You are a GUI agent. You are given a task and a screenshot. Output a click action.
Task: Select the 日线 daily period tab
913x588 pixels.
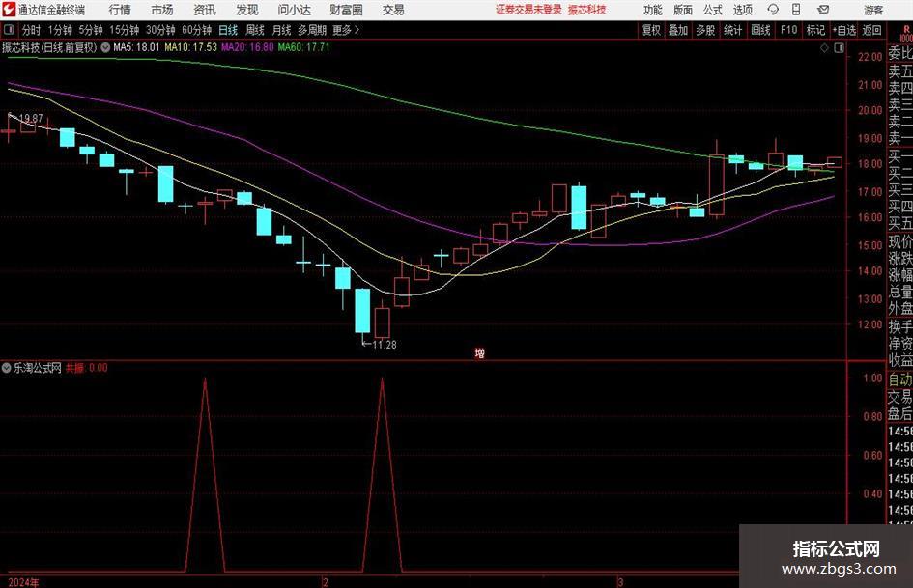(228, 30)
